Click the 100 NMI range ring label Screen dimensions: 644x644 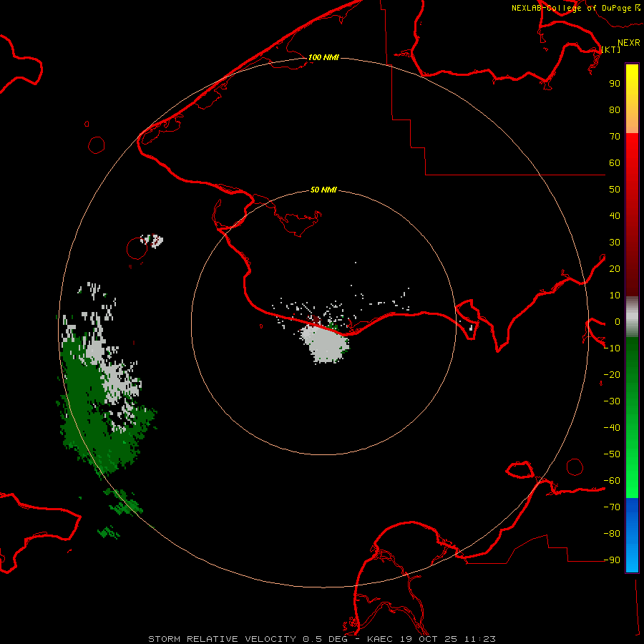(323, 57)
